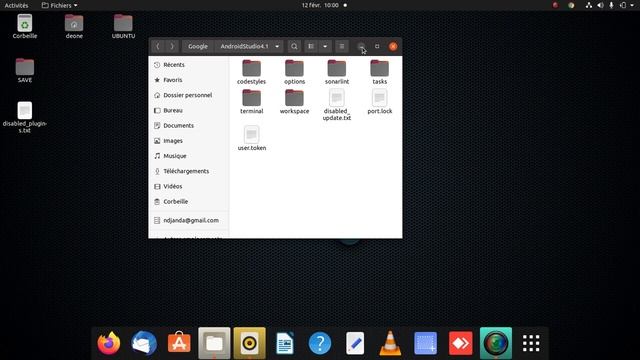Viewport: 640px width, 360px height.
Task: Close the Files window
Action: pyautogui.click(x=393, y=47)
